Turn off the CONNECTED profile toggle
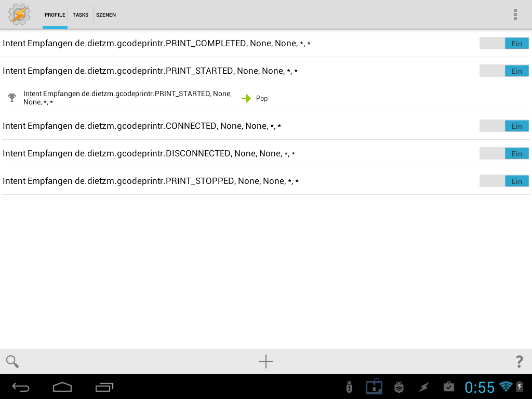 (x=504, y=126)
